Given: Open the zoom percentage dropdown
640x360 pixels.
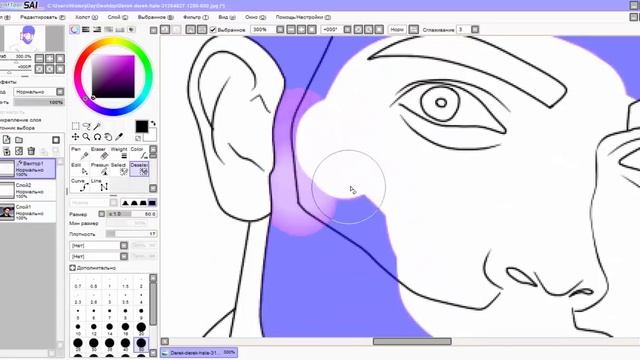Looking at the screenshot, I should 280,29.
